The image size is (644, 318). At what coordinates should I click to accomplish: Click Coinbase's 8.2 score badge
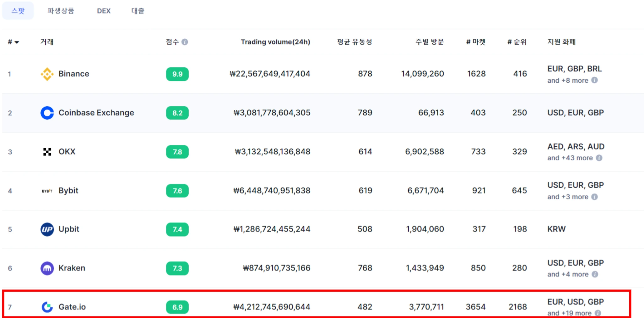(177, 113)
